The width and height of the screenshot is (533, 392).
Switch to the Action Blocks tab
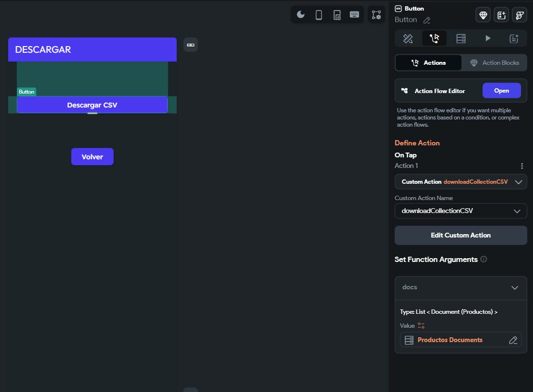pos(494,63)
